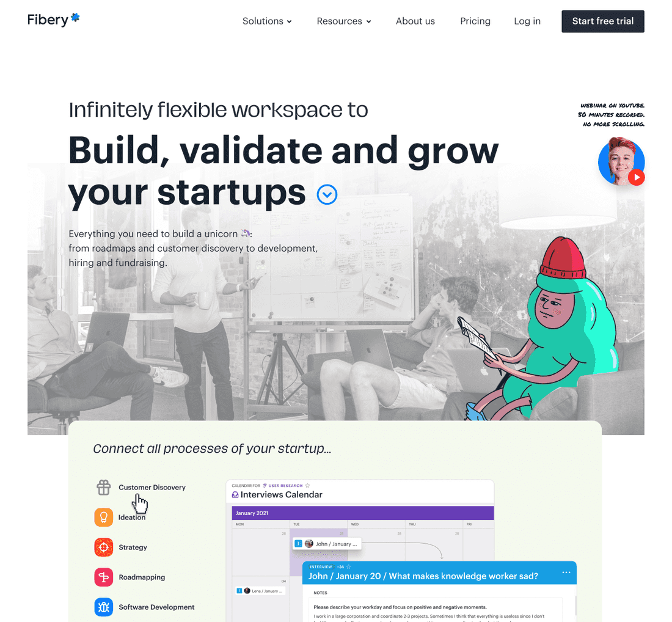Click the Fibery logo
Viewport: 672px width, 622px height.
(x=53, y=20)
